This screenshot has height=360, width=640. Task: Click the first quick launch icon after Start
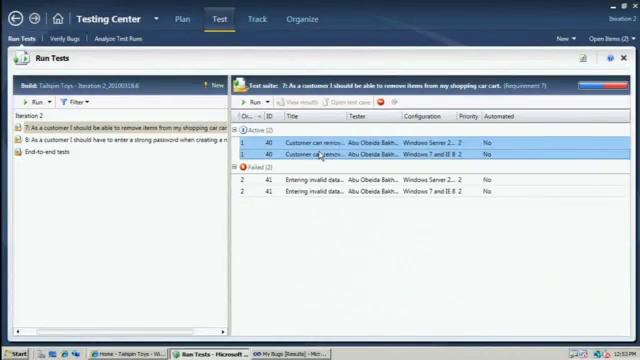pyautogui.click(x=41, y=354)
